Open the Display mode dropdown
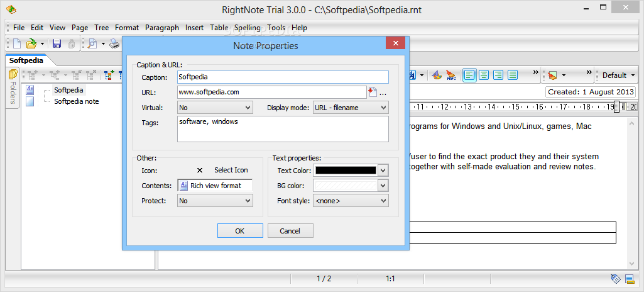The width and height of the screenshot is (644, 292). coord(351,108)
